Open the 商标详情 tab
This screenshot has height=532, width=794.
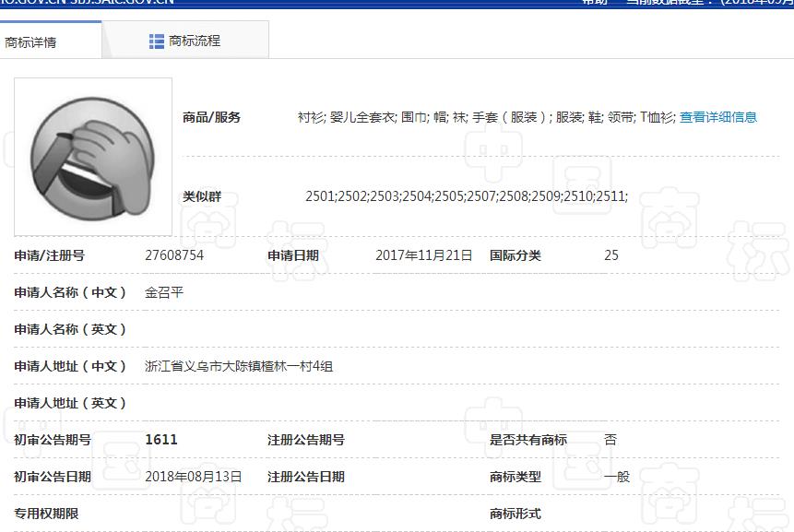point(31,42)
